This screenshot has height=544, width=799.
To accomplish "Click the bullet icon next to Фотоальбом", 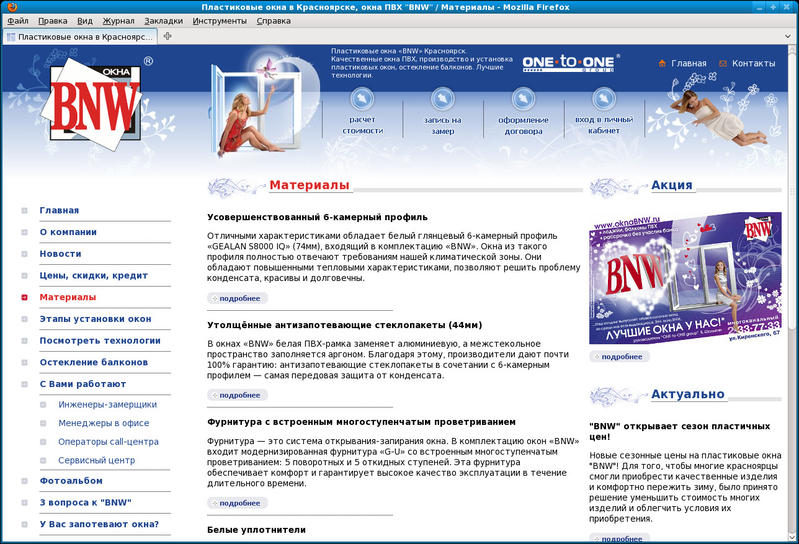I will 24,481.
